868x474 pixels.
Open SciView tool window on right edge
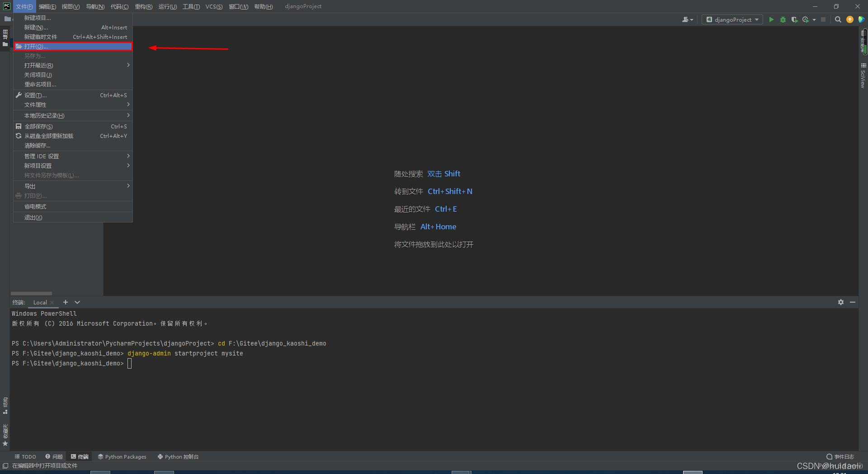pos(863,76)
